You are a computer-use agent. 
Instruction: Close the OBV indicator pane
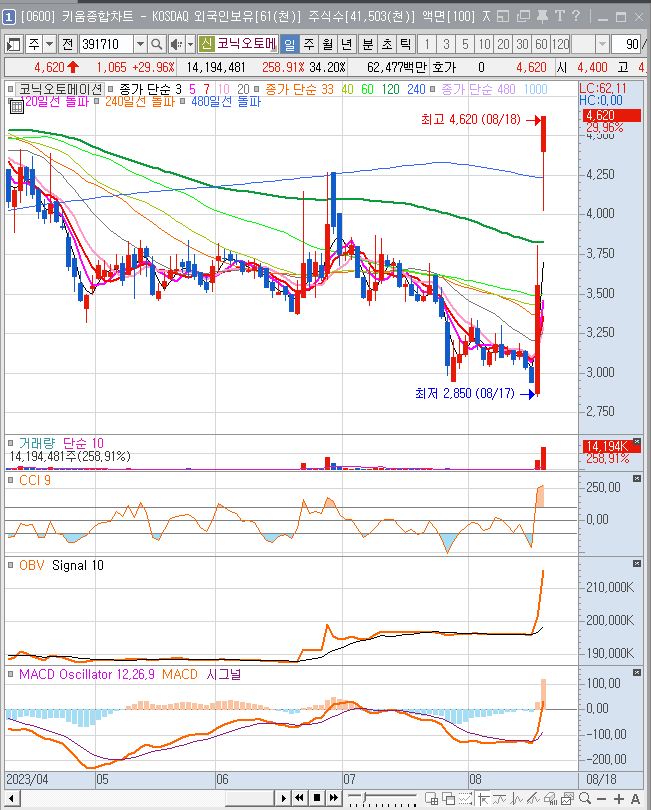637,564
